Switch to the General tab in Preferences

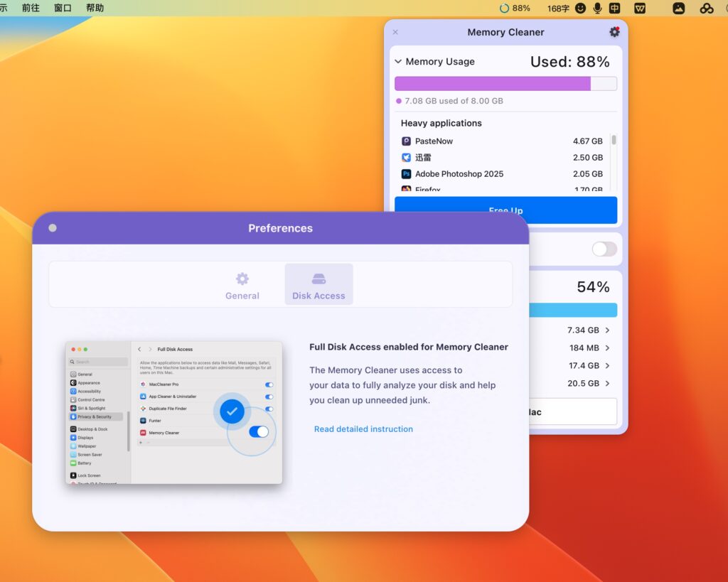242,284
